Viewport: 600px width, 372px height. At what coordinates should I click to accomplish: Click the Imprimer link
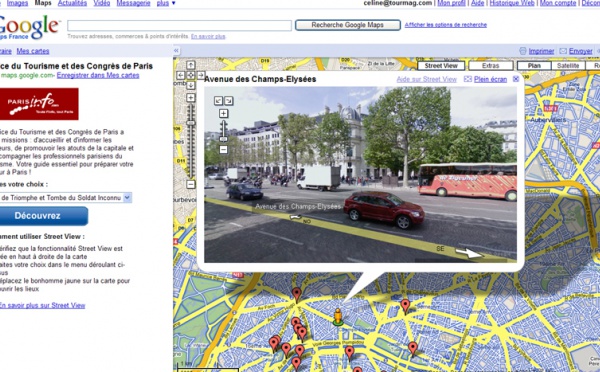(541, 51)
